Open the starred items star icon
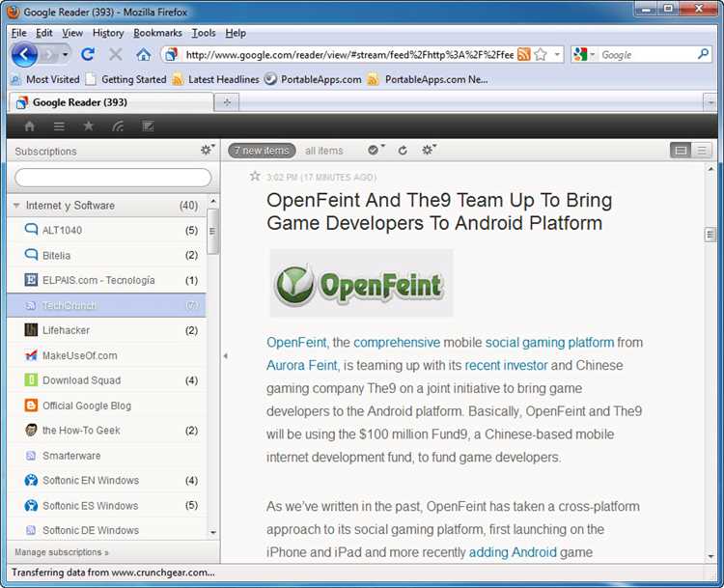724x588 pixels. pyautogui.click(x=88, y=126)
